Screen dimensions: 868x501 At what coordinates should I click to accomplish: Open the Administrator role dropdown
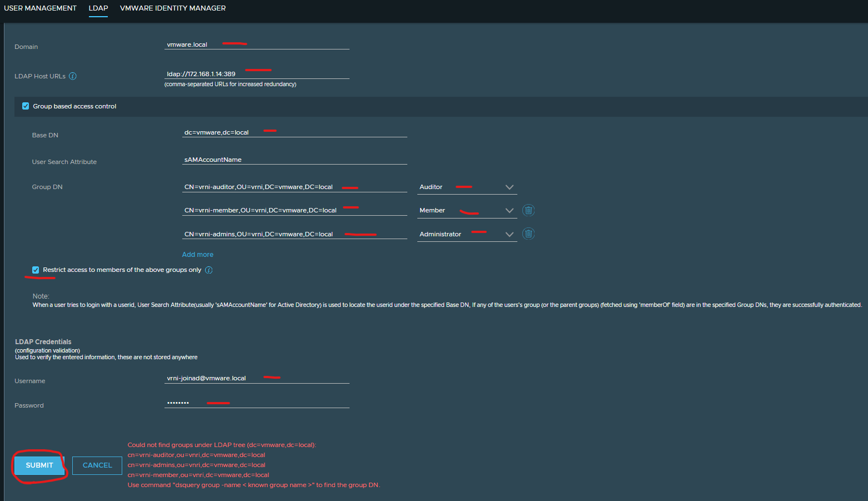[x=467, y=235]
